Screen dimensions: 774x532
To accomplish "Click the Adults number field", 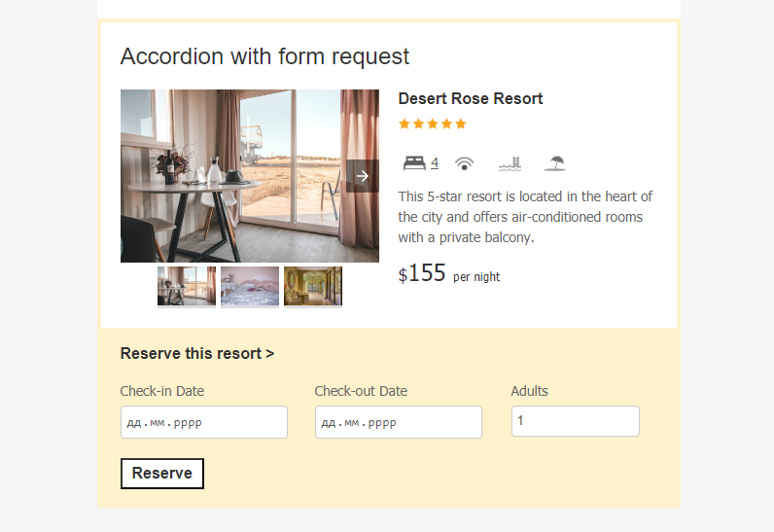I will click(576, 421).
